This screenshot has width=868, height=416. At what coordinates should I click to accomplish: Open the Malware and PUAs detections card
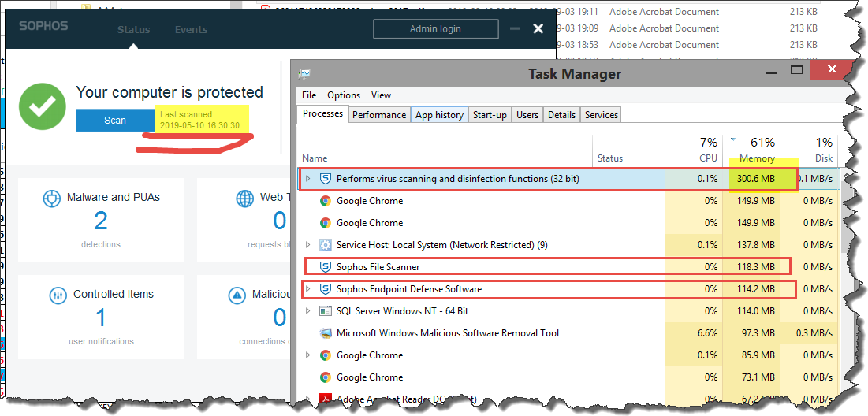click(x=101, y=220)
